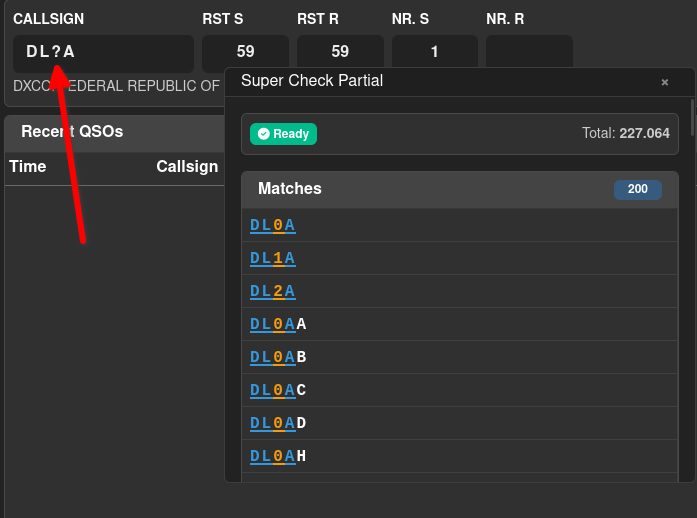This screenshot has height=518, width=697.
Task: Select the DL0AH match link
Action: [x=278, y=456]
